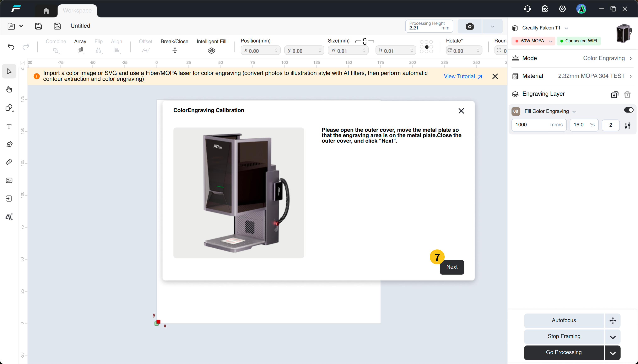Screen dimensions: 638x364
Task: Open the Align tool
Action: [116, 46]
